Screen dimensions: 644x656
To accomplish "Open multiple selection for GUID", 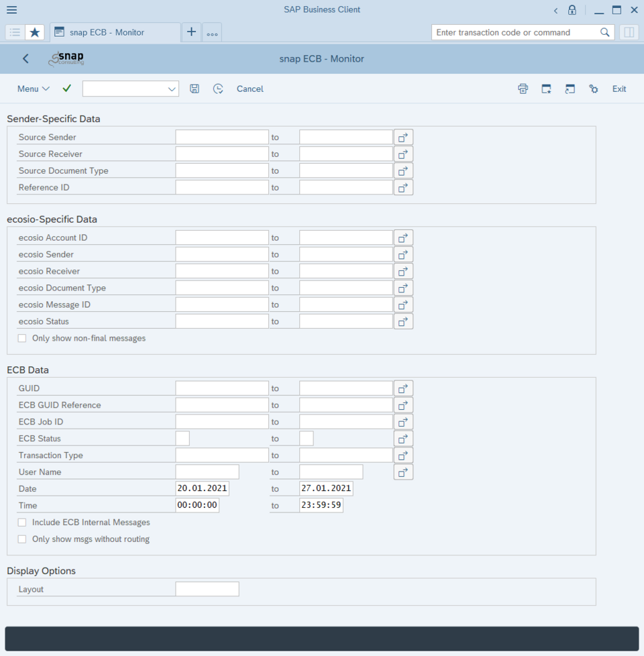I will pos(403,388).
